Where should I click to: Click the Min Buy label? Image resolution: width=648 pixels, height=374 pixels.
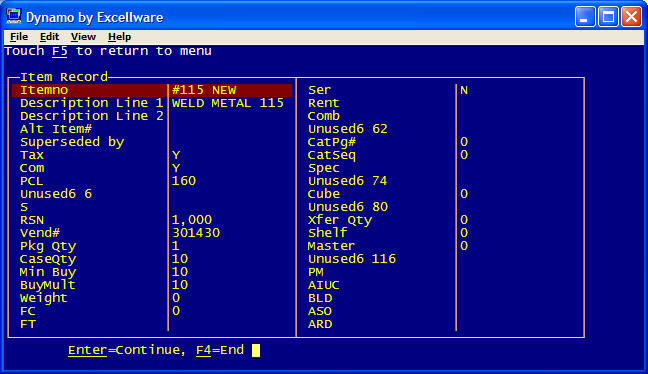click(48, 272)
